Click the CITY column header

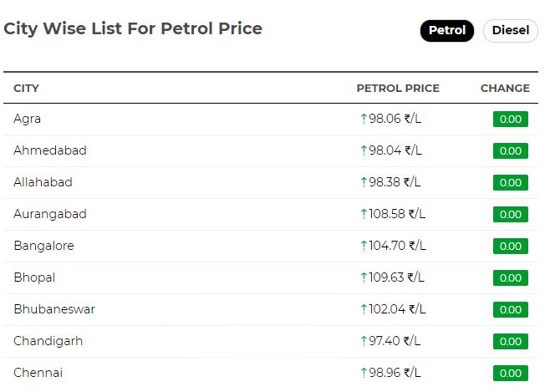coord(26,88)
